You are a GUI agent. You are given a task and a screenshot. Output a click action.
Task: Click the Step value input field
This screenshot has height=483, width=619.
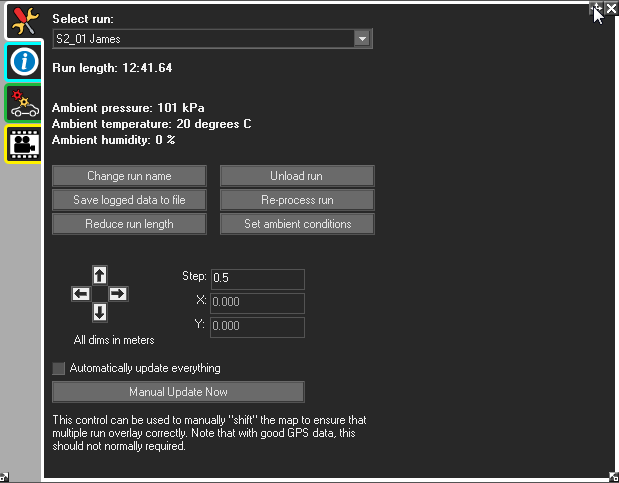click(x=256, y=279)
